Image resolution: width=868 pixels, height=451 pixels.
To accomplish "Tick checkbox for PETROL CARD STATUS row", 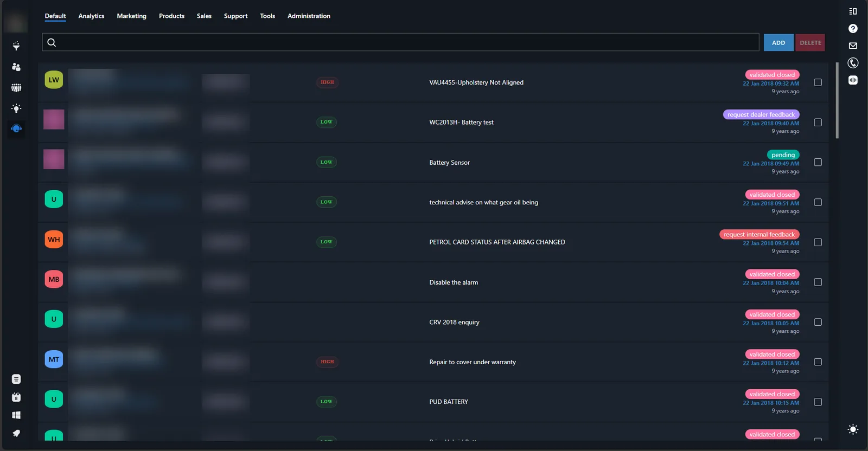I will coord(818,242).
